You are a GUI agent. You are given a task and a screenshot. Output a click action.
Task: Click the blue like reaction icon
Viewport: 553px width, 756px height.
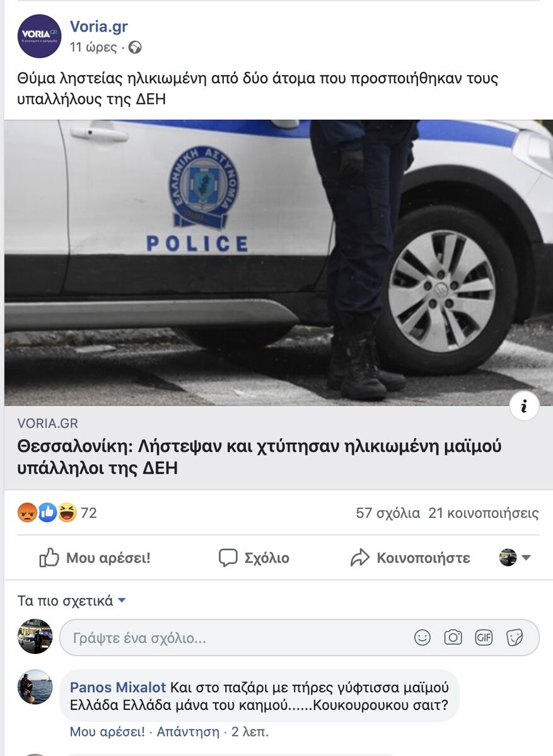(x=47, y=513)
